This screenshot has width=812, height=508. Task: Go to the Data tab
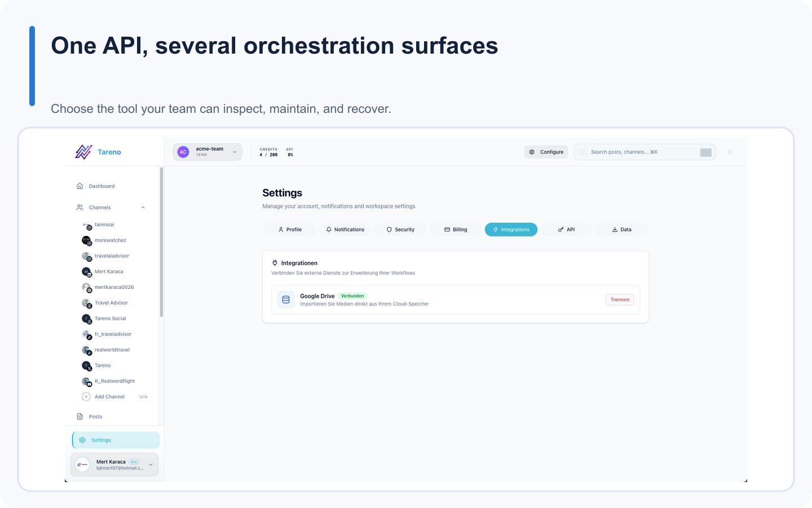621,230
